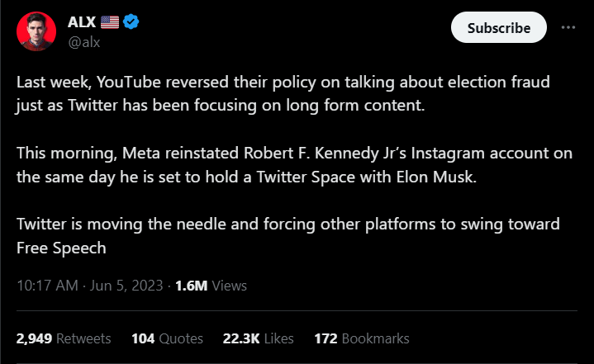Open the ALX profile avatar picture

(34, 30)
